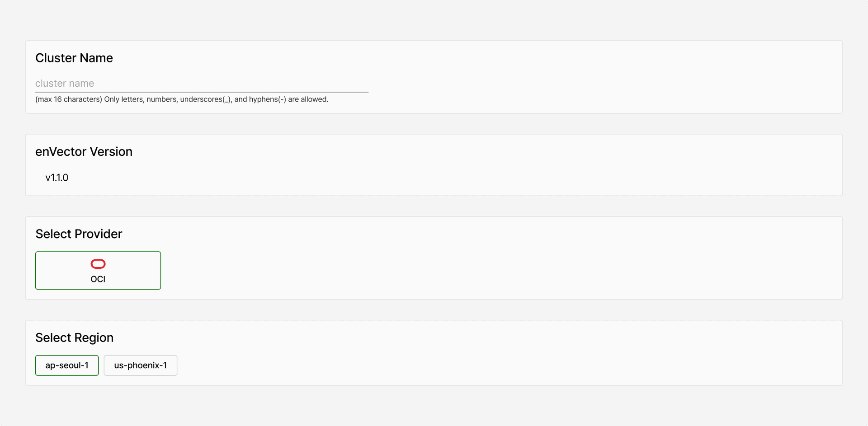Click the Select Region section heading

[74, 337]
